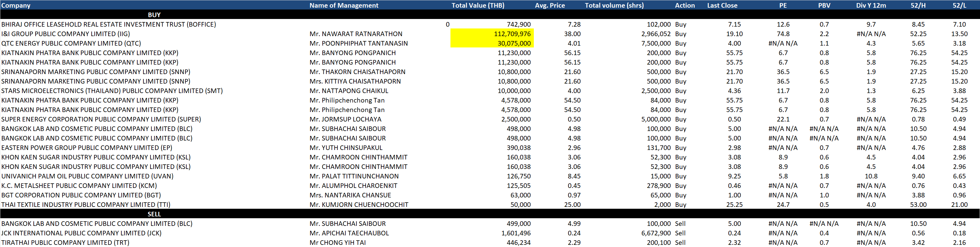
Task: Click the 52/H column header
Action: (x=918, y=5)
